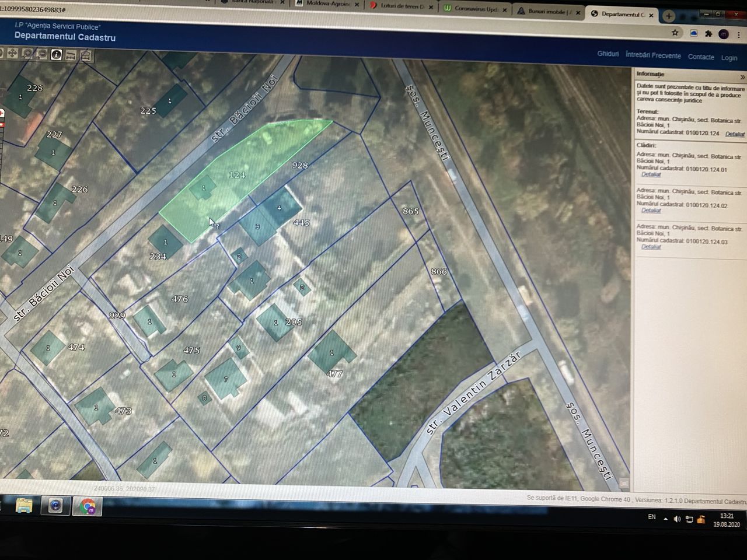Image resolution: width=747 pixels, height=560 pixels.
Task: Close the Loturi de teren tab
Action: click(431, 8)
